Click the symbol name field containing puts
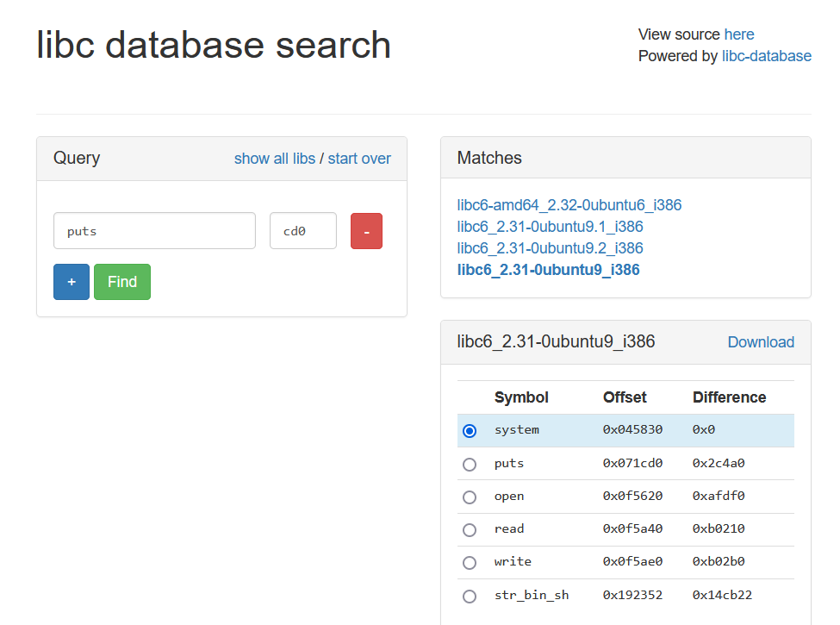 (x=154, y=231)
